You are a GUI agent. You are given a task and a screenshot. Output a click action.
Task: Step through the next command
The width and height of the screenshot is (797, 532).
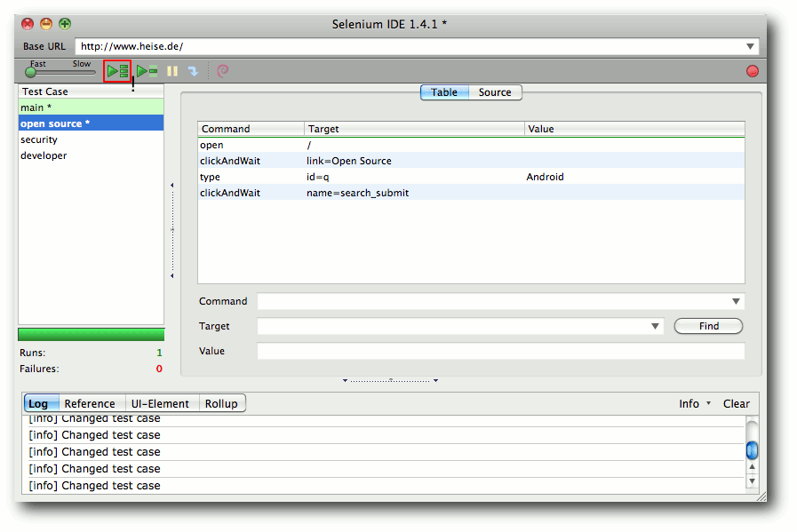[193, 71]
